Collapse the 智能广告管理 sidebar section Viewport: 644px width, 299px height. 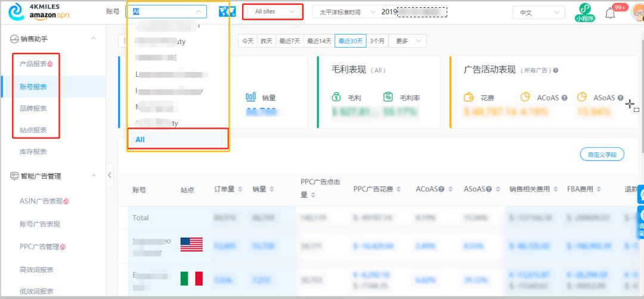click(94, 176)
